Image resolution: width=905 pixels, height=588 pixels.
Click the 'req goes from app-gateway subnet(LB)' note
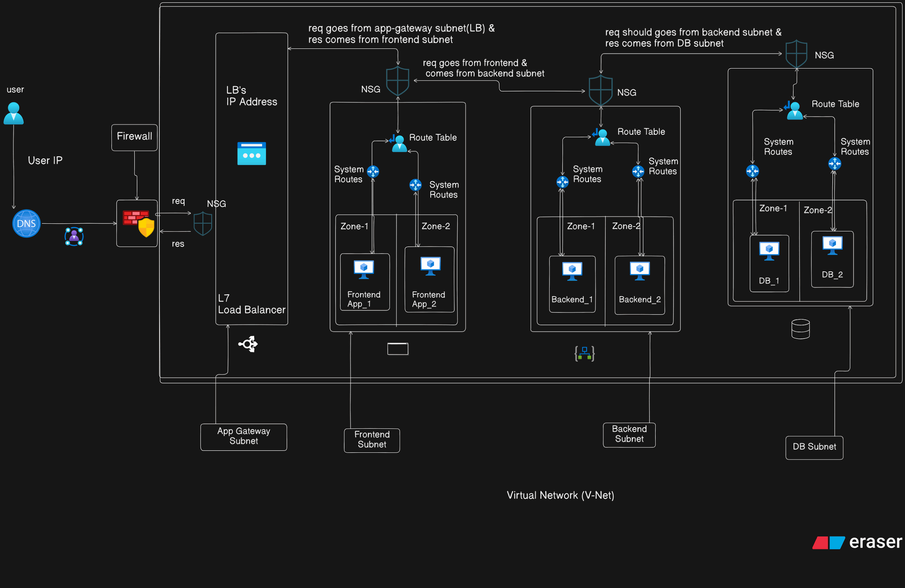[401, 34]
